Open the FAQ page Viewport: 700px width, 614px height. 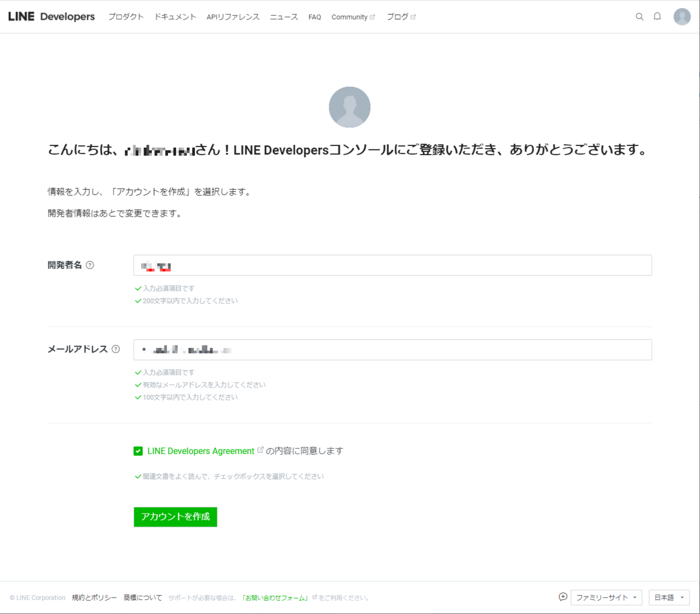[x=314, y=17]
